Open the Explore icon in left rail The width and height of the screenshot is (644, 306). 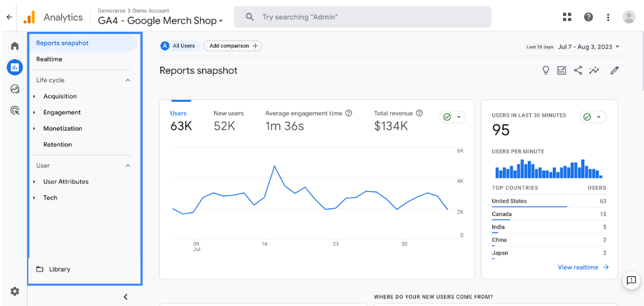pos(15,89)
